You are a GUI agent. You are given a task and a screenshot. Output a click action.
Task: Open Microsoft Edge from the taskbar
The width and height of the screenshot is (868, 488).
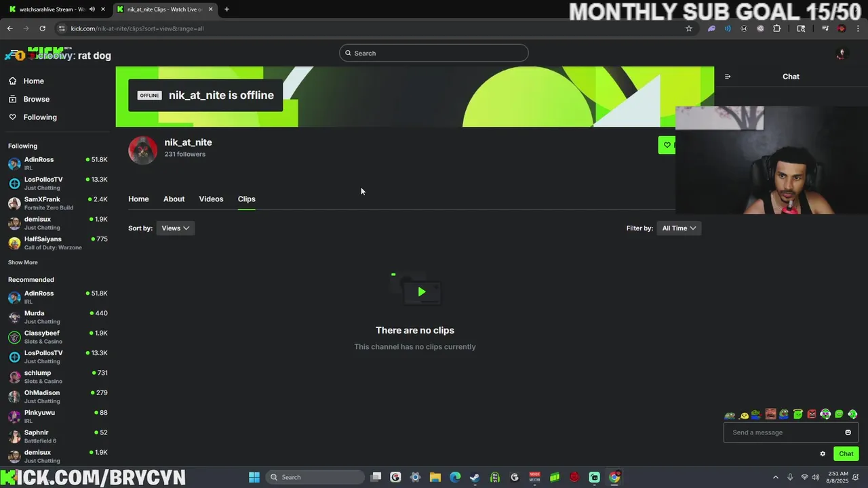click(455, 477)
